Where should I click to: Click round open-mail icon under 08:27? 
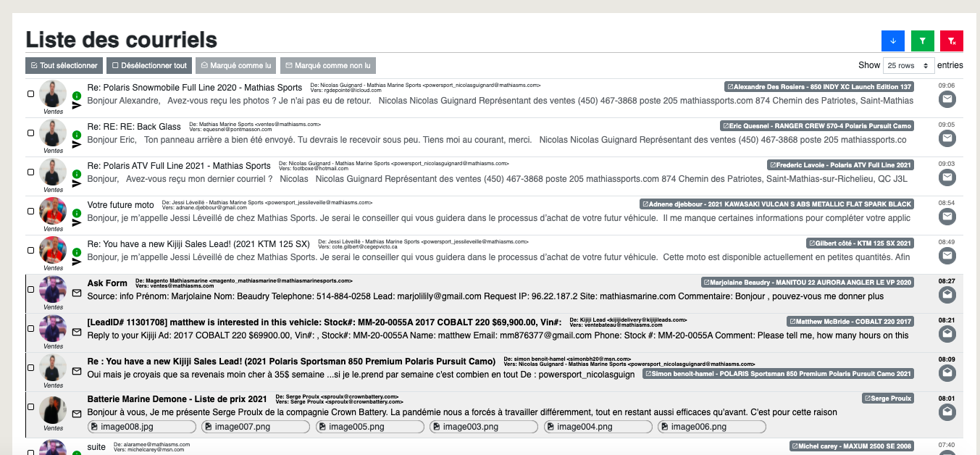947,296
